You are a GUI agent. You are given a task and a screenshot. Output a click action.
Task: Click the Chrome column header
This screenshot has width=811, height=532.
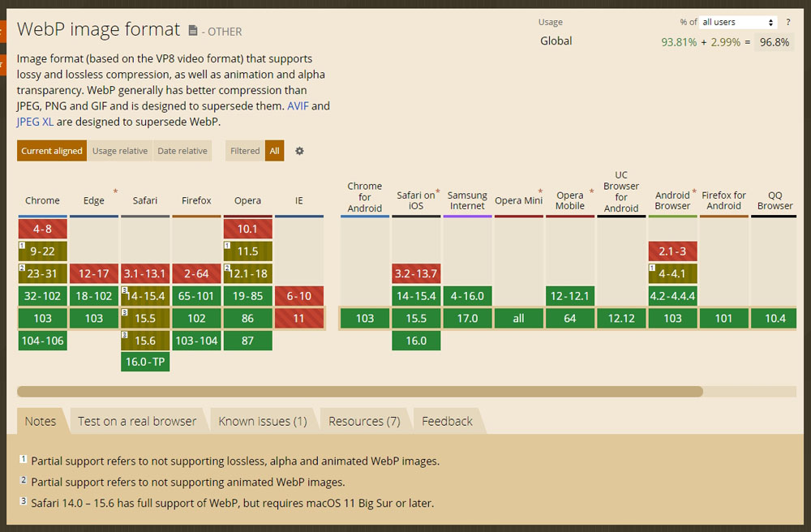(42, 200)
